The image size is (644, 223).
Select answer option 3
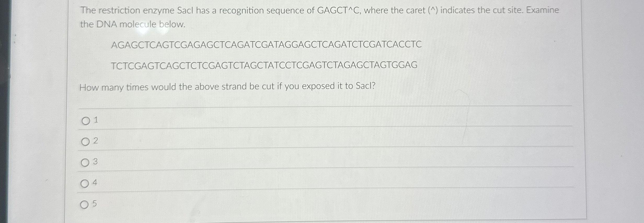coord(85,162)
